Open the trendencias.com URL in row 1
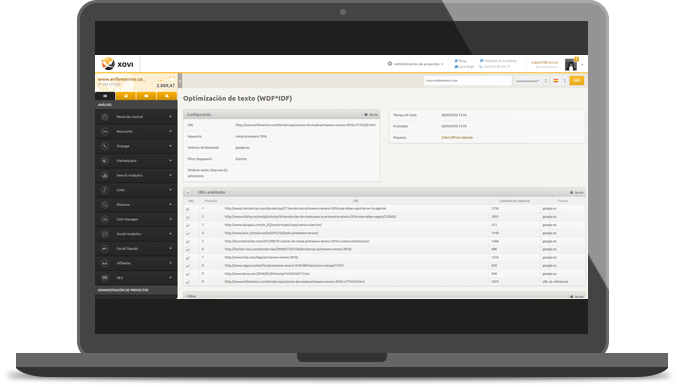The image size is (678, 387). coord(305,208)
